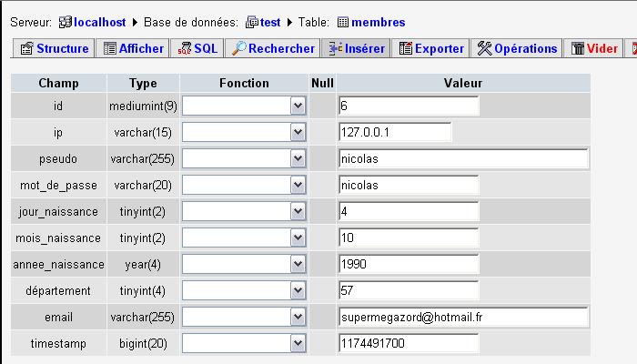The height and width of the screenshot is (364, 637).
Task: Open the Insérer tab
Action: pos(357,48)
